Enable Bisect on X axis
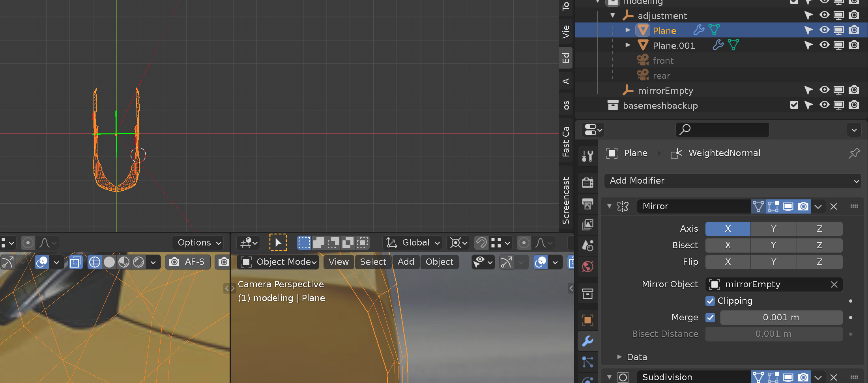Viewport: 868px width, 383px height. 728,245
